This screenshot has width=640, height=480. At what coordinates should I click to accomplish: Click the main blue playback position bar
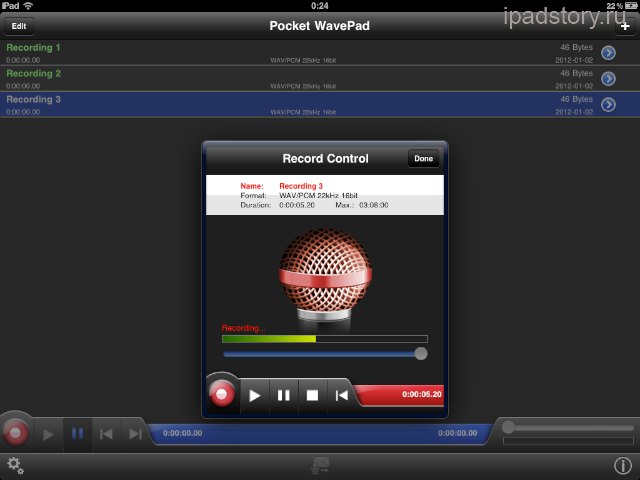(320, 433)
